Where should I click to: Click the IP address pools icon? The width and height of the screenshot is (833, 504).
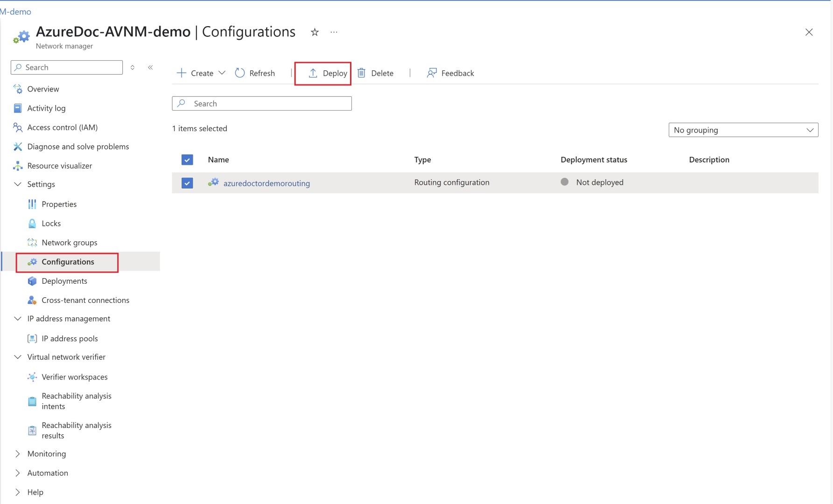pos(32,338)
